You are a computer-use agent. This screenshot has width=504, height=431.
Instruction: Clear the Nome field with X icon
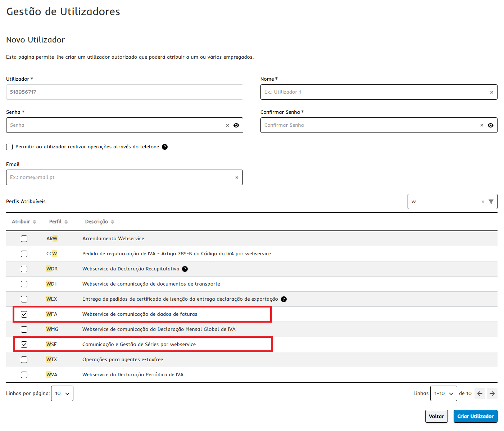click(x=491, y=92)
